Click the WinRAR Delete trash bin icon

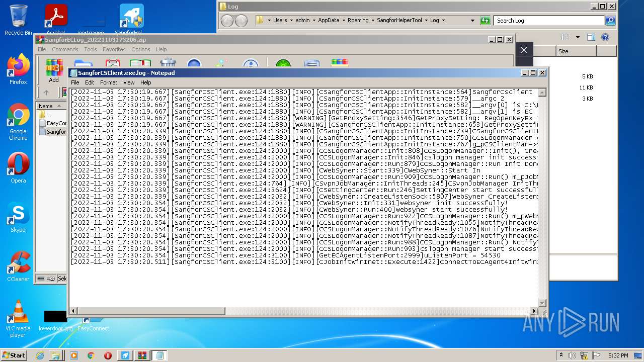coord(168,63)
